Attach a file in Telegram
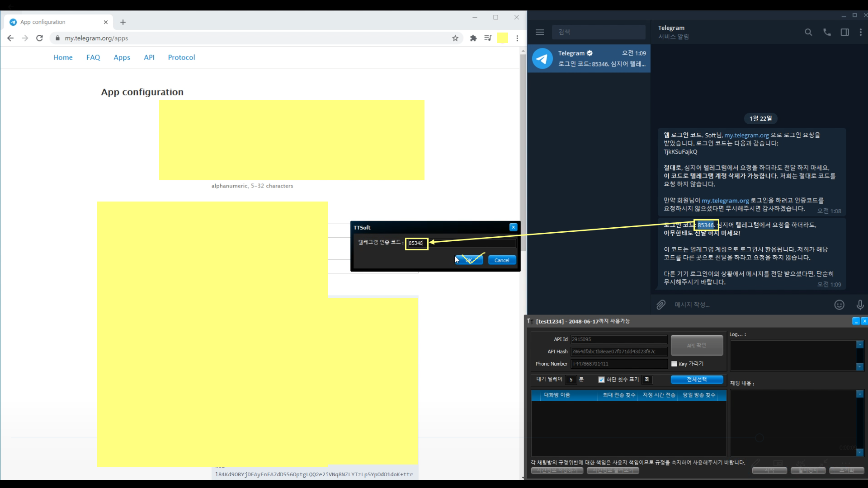Viewport: 868px width, 488px height. click(x=661, y=305)
